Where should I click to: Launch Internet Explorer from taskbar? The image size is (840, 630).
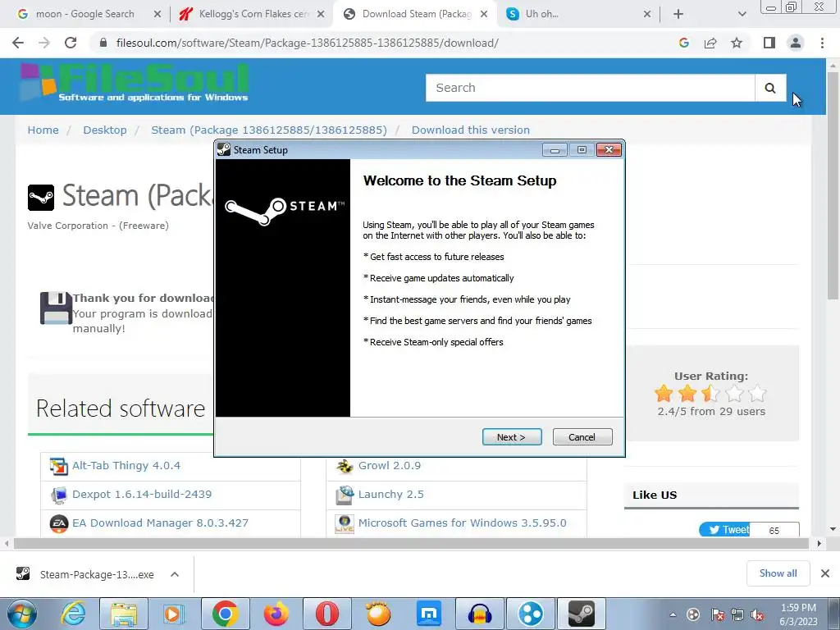coord(73,614)
